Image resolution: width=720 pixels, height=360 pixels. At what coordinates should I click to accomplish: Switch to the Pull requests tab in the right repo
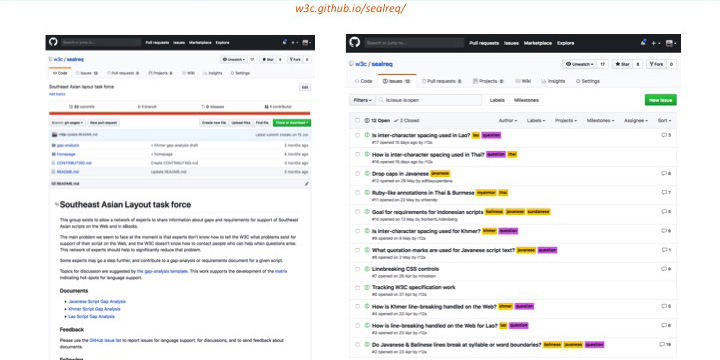pyautogui.click(x=441, y=81)
